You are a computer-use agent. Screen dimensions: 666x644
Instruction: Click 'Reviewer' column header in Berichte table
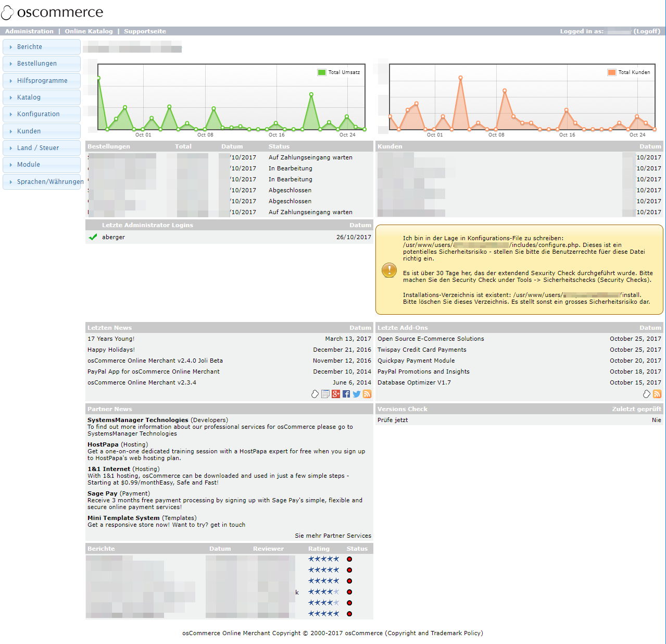pyautogui.click(x=268, y=549)
